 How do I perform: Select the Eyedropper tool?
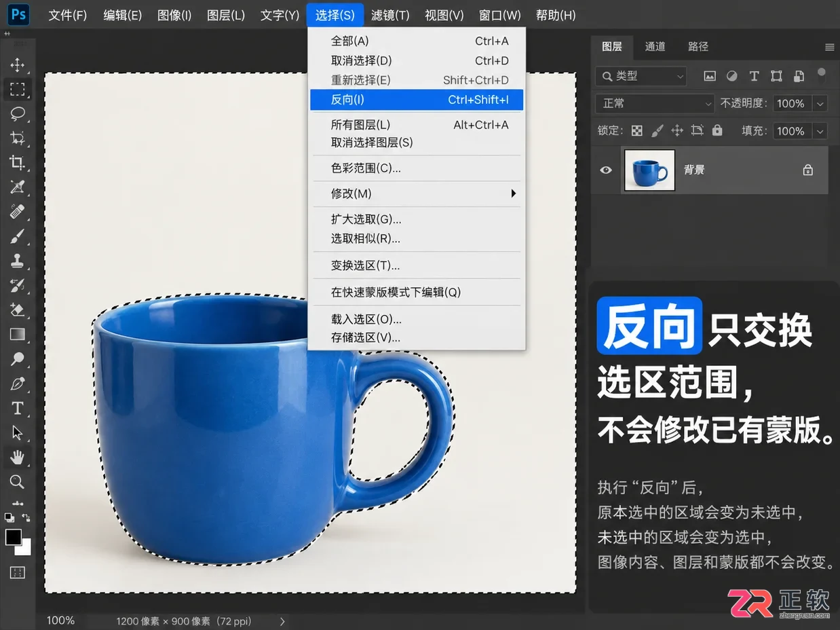(18, 187)
